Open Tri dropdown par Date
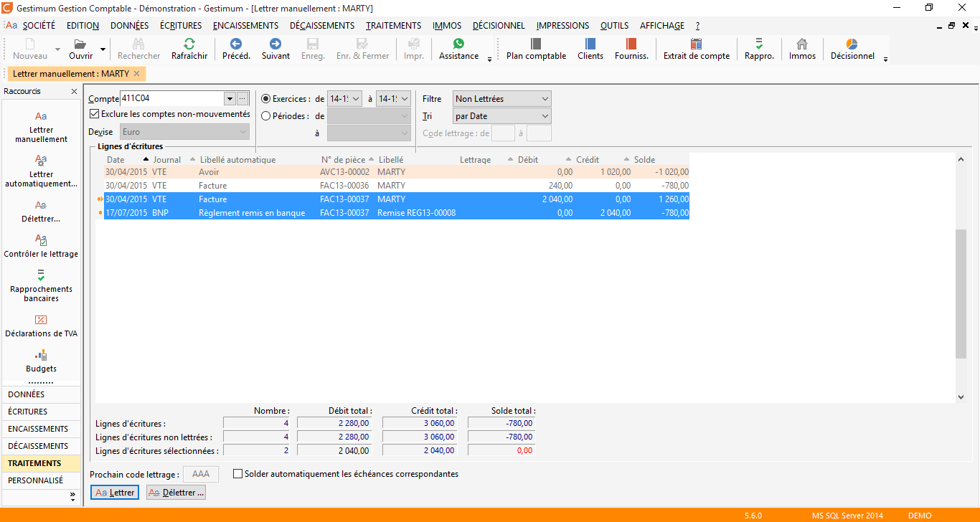 (501, 116)
